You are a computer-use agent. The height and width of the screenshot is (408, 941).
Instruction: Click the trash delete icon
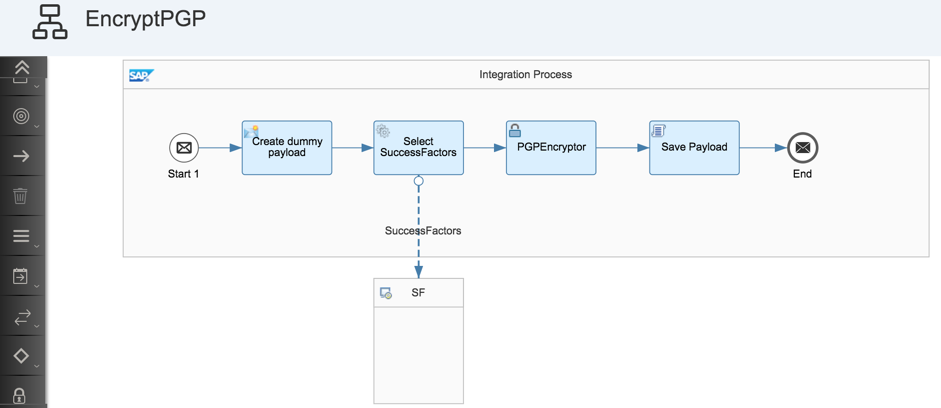point(20,196)
